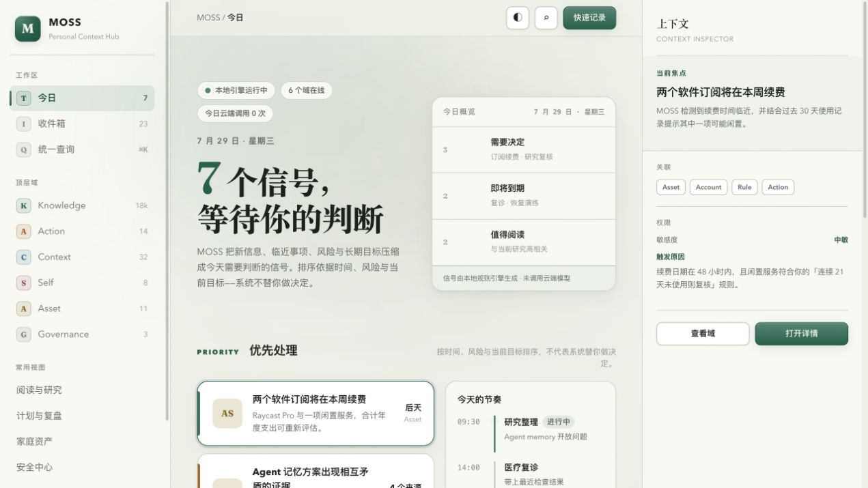Click the 14:00 time label
The width and height of the screenshot is (868, 488).
coord(468,468)
